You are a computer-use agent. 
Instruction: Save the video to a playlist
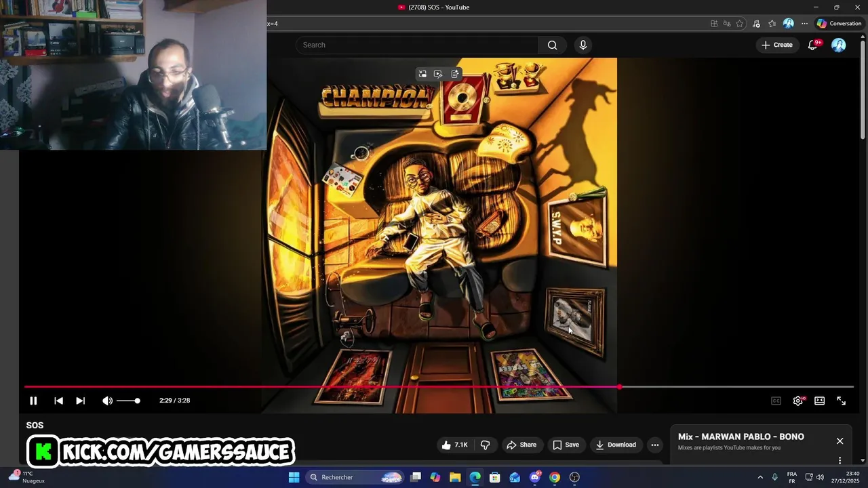pos(566,445)
